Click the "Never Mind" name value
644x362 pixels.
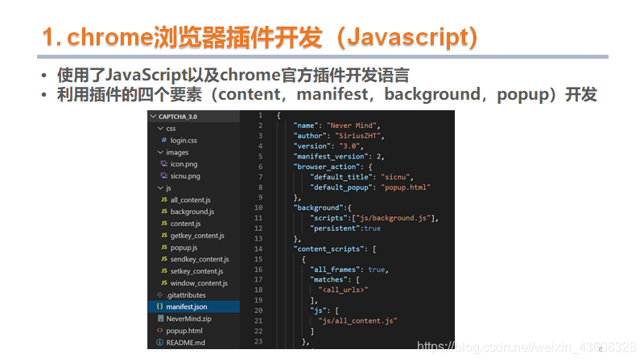(352, 125)
